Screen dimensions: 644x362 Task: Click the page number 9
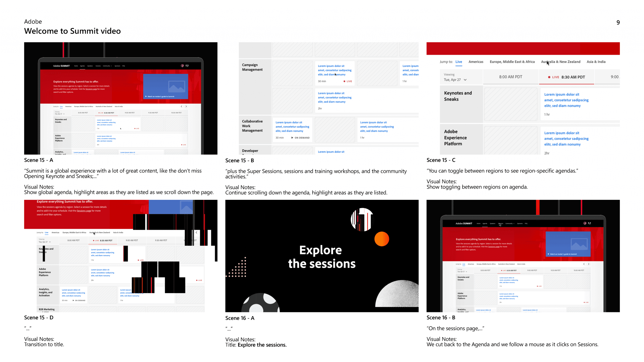point(618,23)
